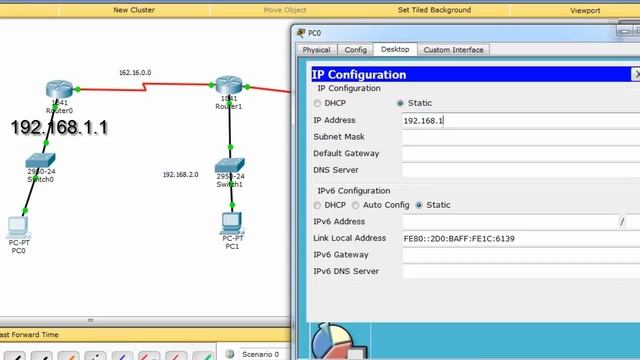
Task: Switch to the Custom Interface tab
Action: coord(453,50)
